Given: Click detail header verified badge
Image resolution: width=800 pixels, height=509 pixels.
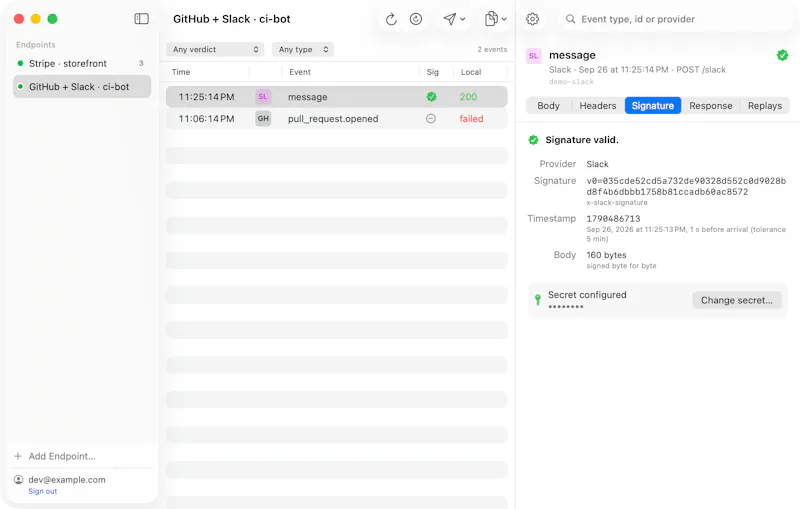Looking at the screenshot, I should (782, 55).
